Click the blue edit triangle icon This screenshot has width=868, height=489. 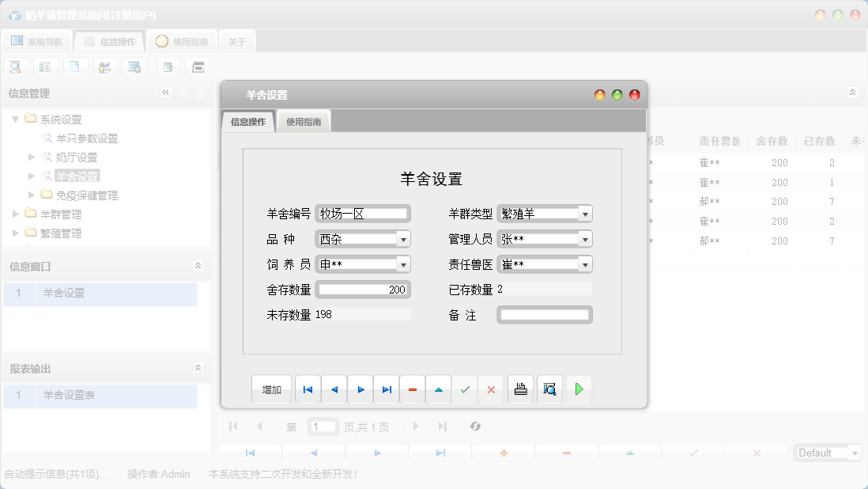439,389
